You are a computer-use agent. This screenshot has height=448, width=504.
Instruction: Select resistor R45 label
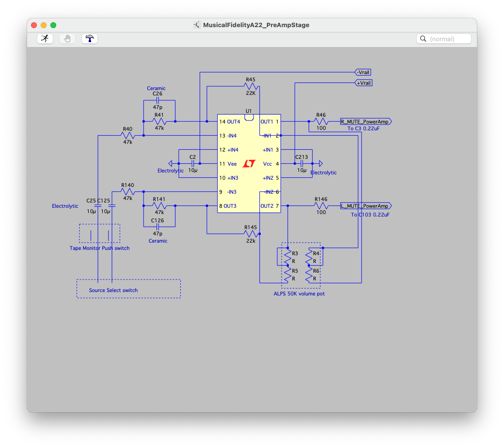(251, 79)
